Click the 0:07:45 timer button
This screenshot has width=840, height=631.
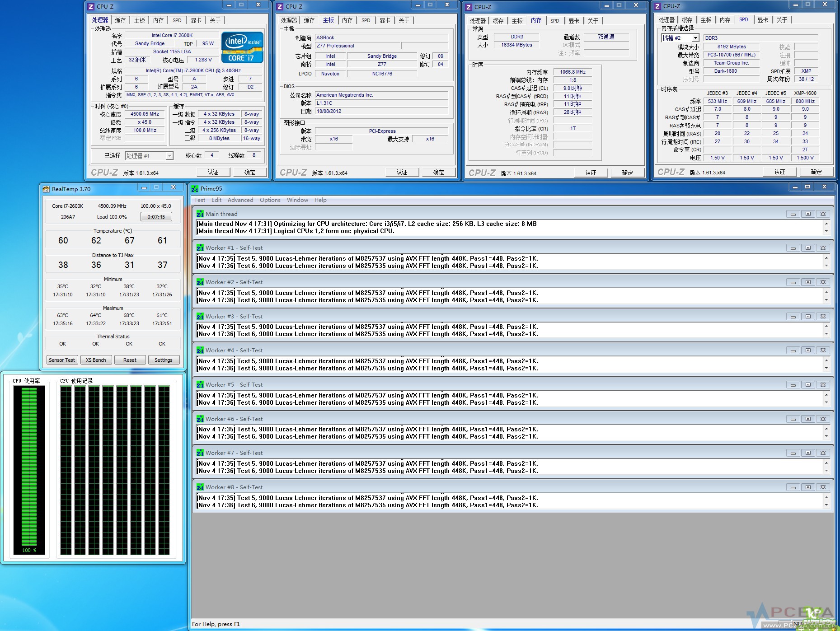pyautogui.click(x=156, y=217)
